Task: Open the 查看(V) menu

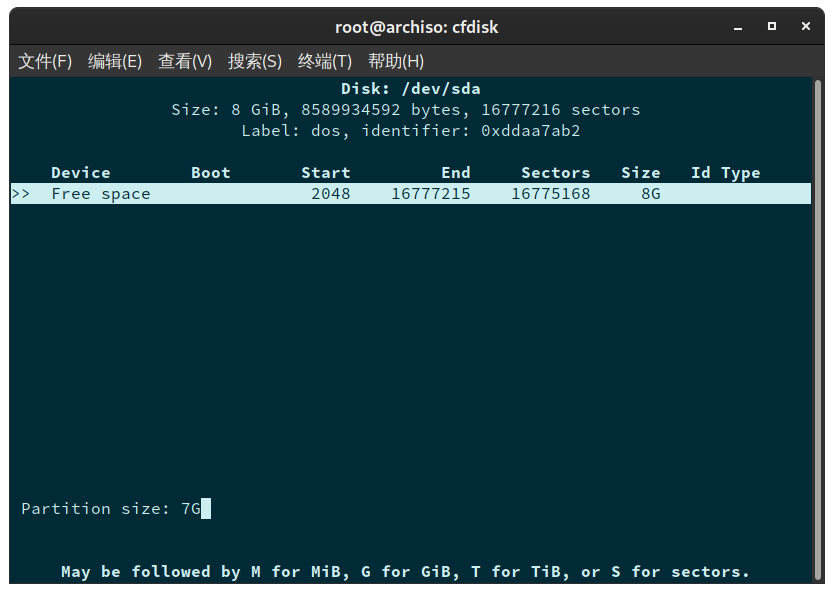Action: [185, 61]
